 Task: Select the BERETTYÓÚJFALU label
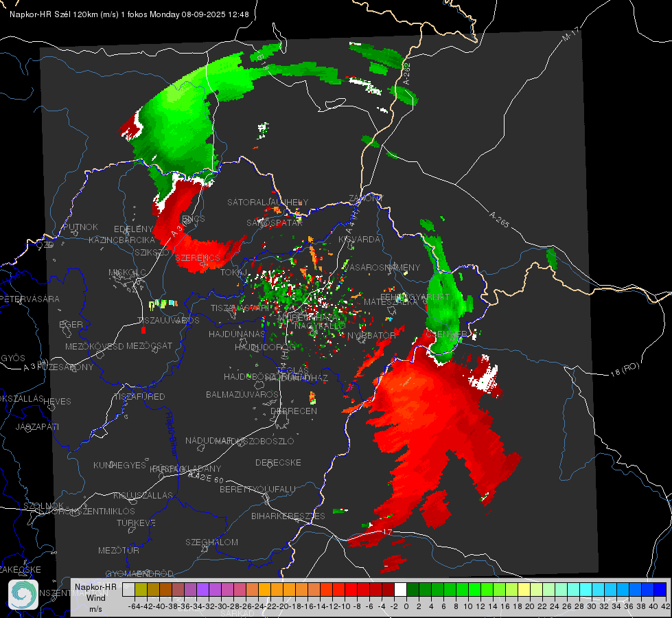(257, 489)
